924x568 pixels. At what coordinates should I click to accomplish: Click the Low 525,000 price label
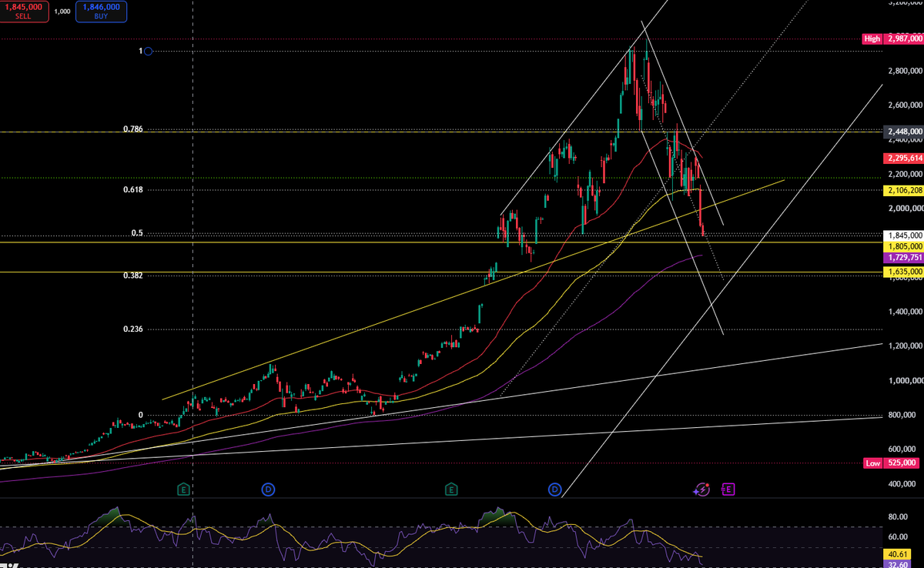coord(892,463)
